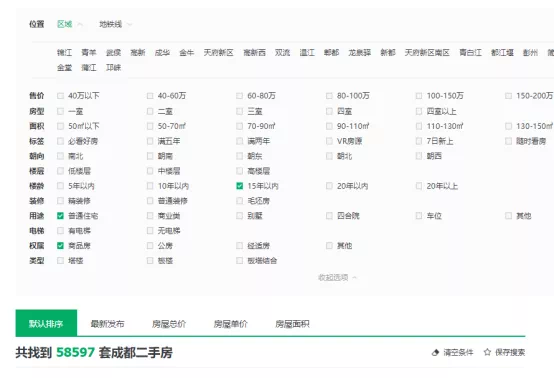
Task: Enable the 必看好房 tag filter
Action: coord(60,141)
